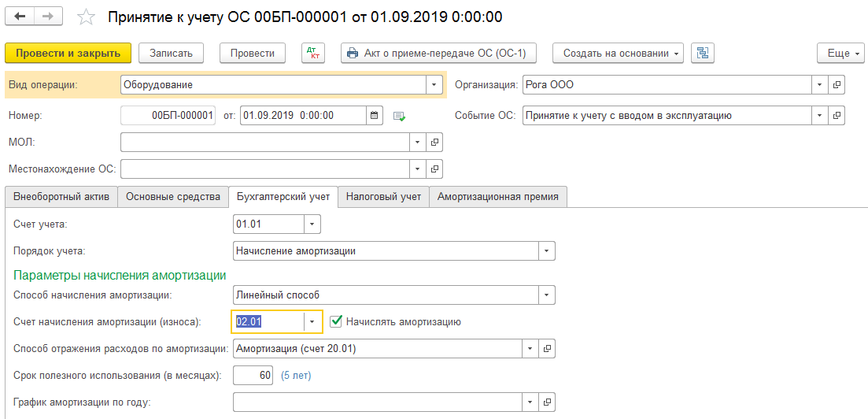868x419 pixels.
Task: Open the Амортизационная премия tab
Action: (x=497, y=197)
